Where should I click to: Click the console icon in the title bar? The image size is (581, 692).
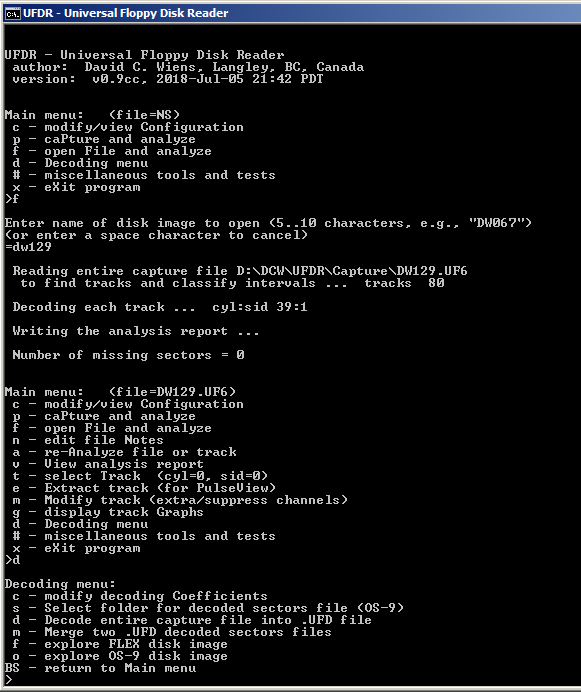(12, 13)
